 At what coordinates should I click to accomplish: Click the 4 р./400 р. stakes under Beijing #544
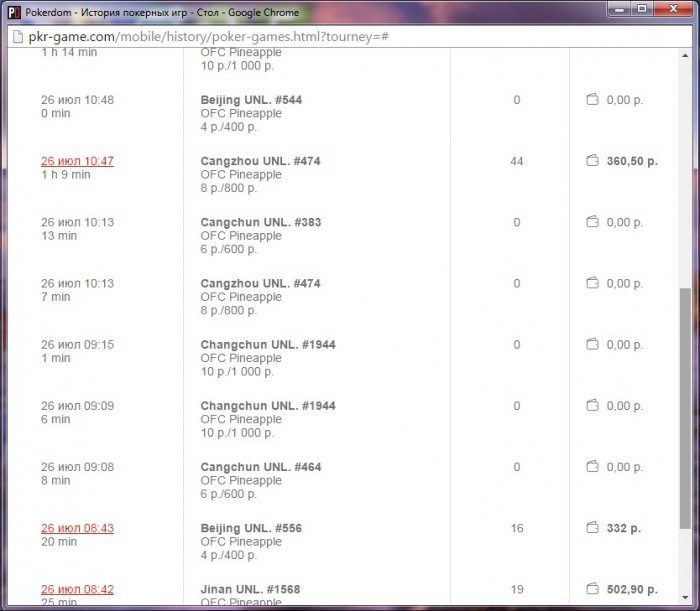click(229, 127)
